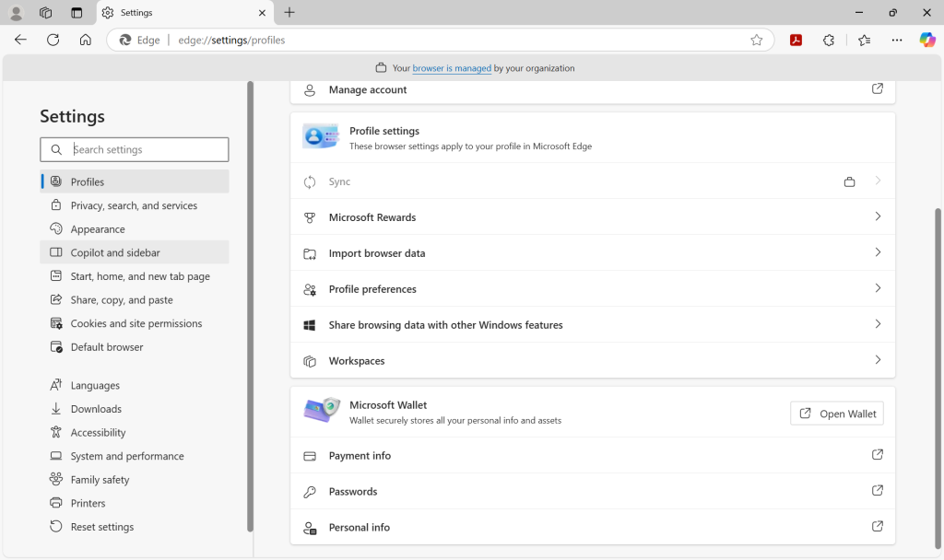Go to the Home page icon
This screenshot has width=944, height=560.
(x=85, y=40)
